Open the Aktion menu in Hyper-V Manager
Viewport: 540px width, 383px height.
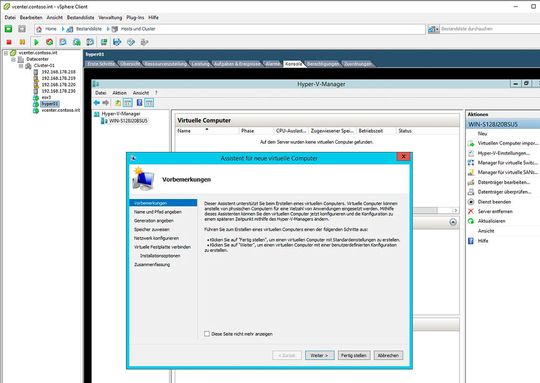[x=120, y=93]
